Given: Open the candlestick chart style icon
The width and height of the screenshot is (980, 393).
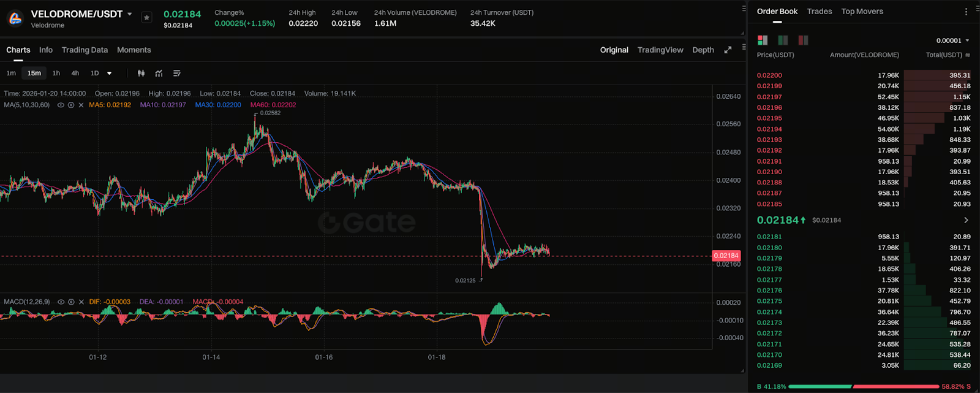Looking at the screenshot, I should point(141,73).
